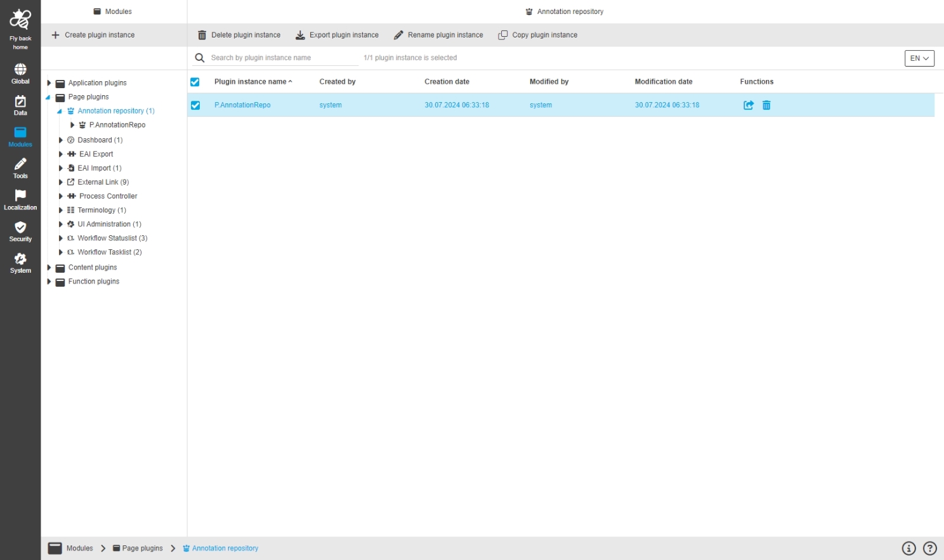The height and width of the screenshot is (560, 944).
Task: Click creation date 30.07.2024 06:33:18 cell
Action: click(x=457, y=105)
